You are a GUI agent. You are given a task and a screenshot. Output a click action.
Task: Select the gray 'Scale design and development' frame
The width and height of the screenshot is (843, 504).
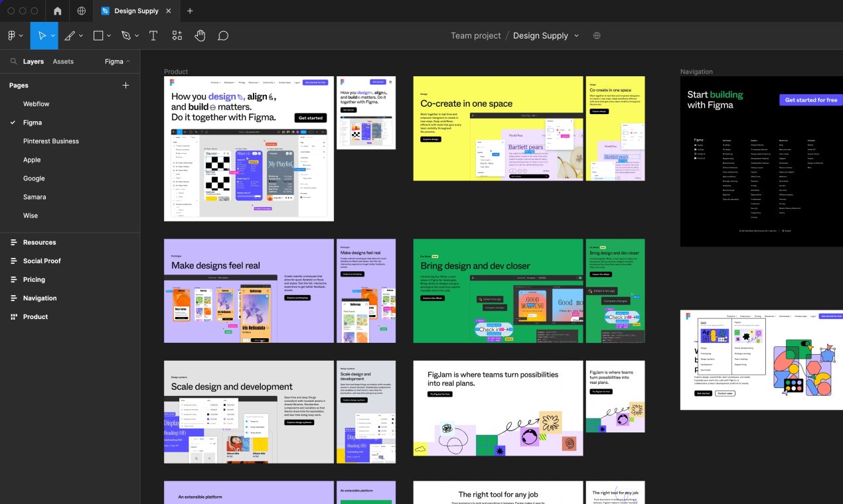(x=249, y=412)
